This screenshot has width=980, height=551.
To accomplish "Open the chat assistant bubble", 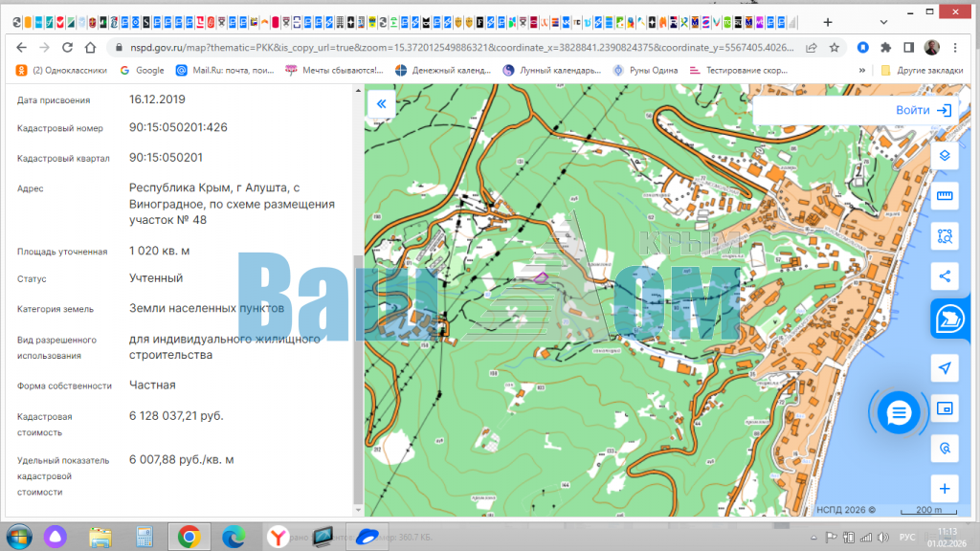I will click(x=899, y=412).
